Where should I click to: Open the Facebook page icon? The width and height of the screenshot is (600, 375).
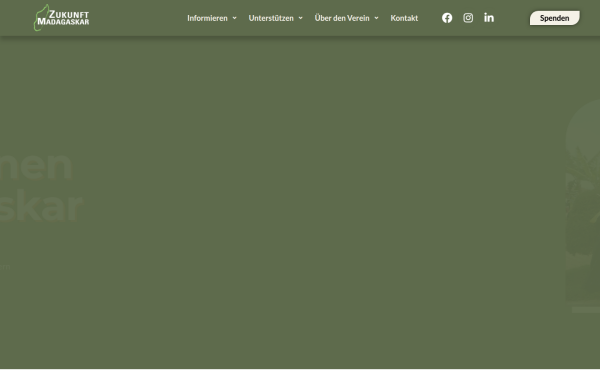(x=447, y=18)
